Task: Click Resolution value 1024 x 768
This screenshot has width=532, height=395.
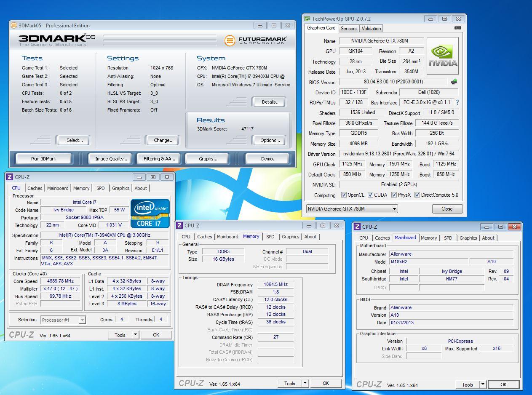Action: click(x=162, y=68)
